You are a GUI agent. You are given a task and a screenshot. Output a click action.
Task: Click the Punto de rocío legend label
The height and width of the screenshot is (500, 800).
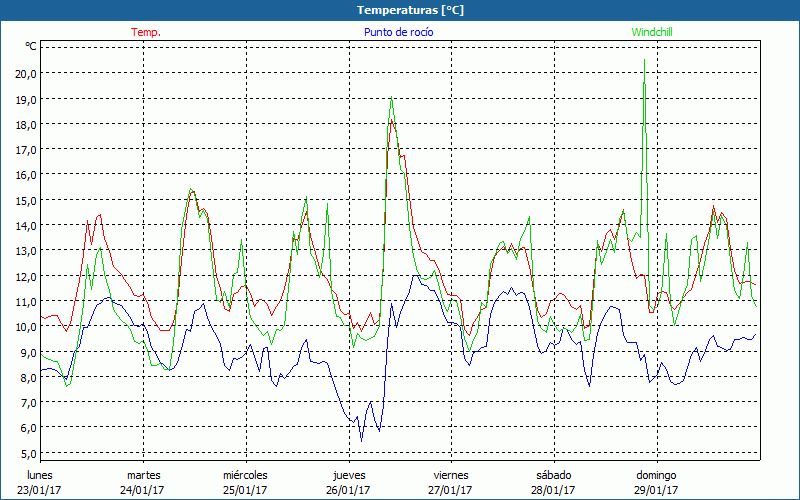pos(398,32)
